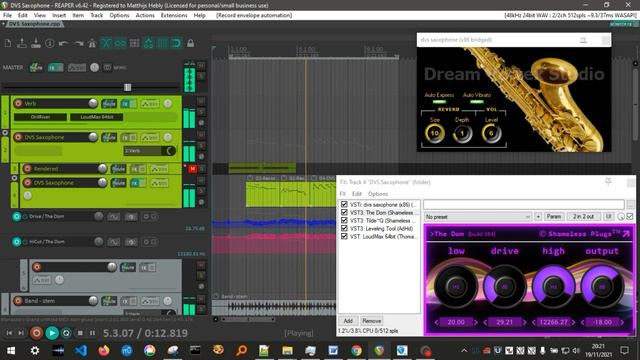The height and width of the screenshot is (360, 640).
Task: Click the transport Pause button
Action: click(93, 333)
